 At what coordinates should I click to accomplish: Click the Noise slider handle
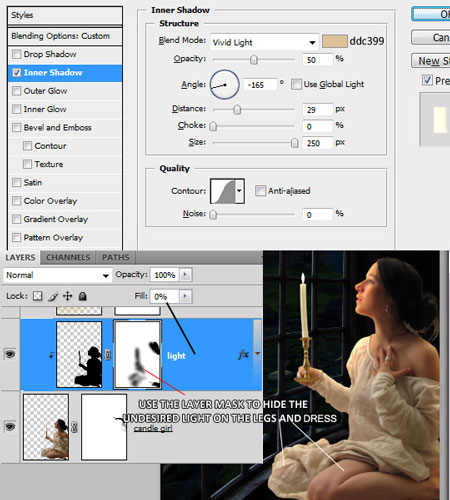coord(213,215)
